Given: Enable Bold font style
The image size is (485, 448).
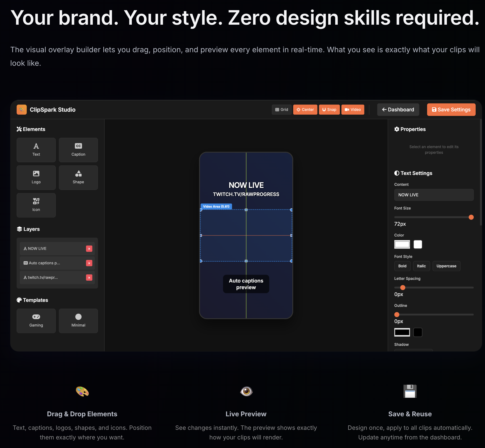Looking at the screenshot, I should coord(402,266).
